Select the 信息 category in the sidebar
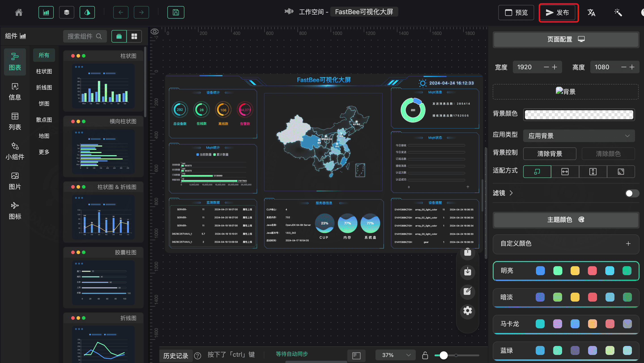 point(15,92)
